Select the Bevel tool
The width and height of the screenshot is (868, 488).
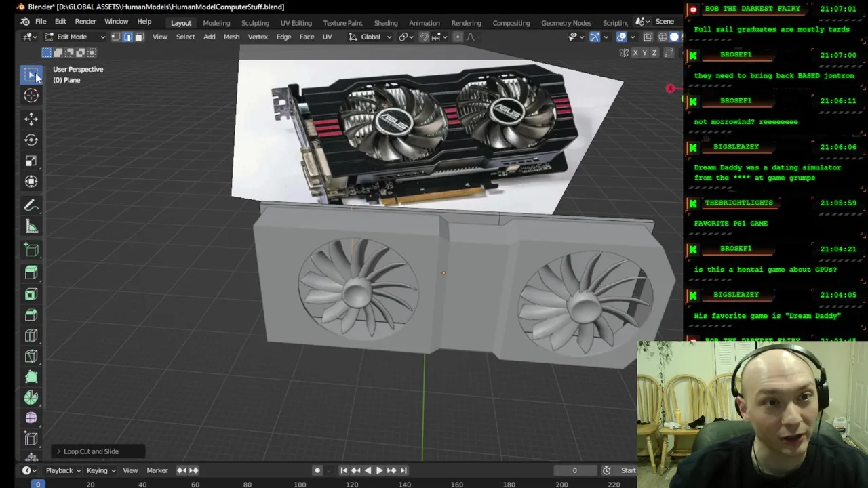pos(31,315)
